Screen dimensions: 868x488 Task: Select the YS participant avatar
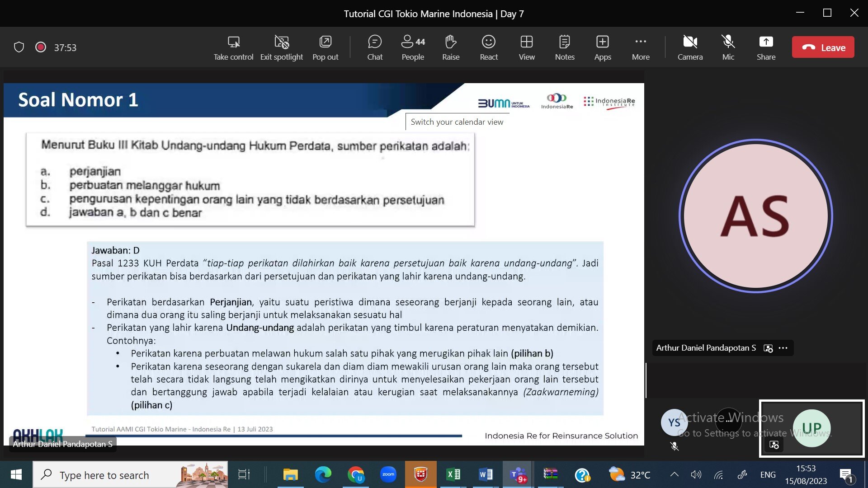tap(674, 422)
